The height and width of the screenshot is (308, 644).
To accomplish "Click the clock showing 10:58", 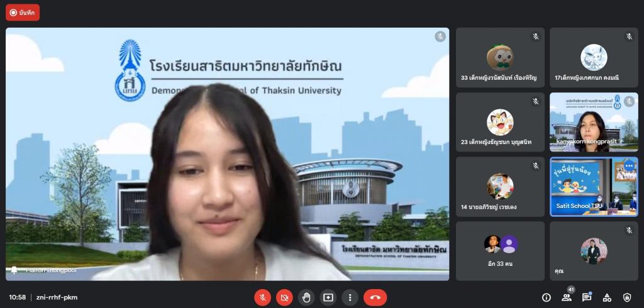I will coord(17,297).
